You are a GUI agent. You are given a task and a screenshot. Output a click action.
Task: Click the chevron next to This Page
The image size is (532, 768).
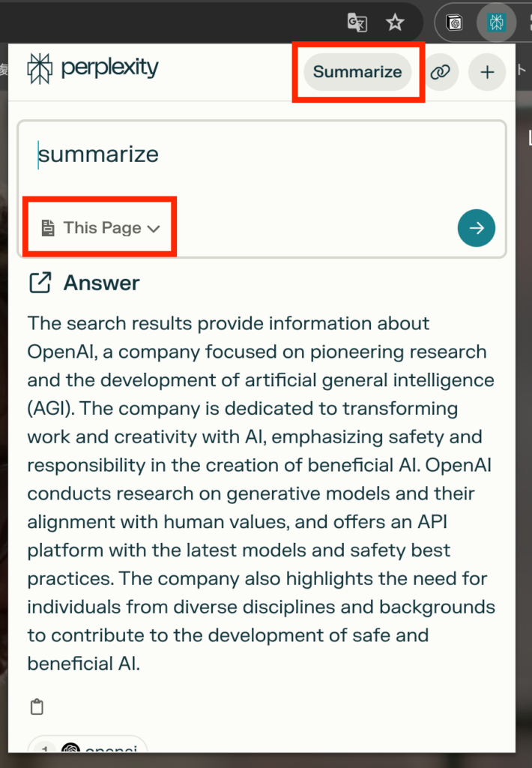coord(154,229)
